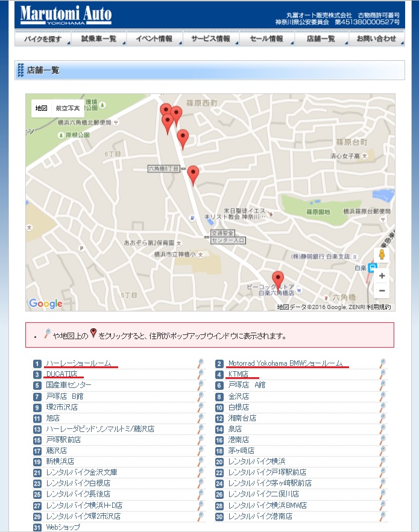Open the 藤沢店 link
This screenshot has width=419, height=532.
click(x=56, y=451)
